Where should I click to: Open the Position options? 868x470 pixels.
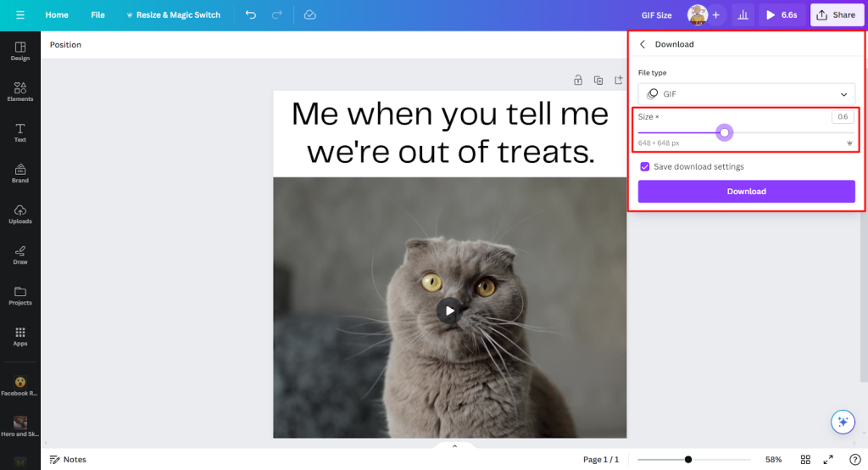coord(65,44)
